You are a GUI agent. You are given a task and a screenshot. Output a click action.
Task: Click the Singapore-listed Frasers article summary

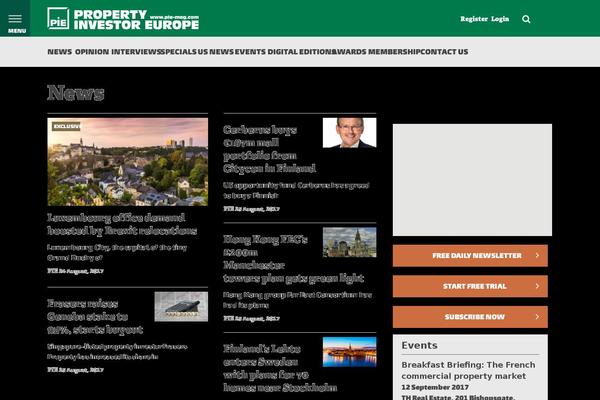tap(117, 351)
